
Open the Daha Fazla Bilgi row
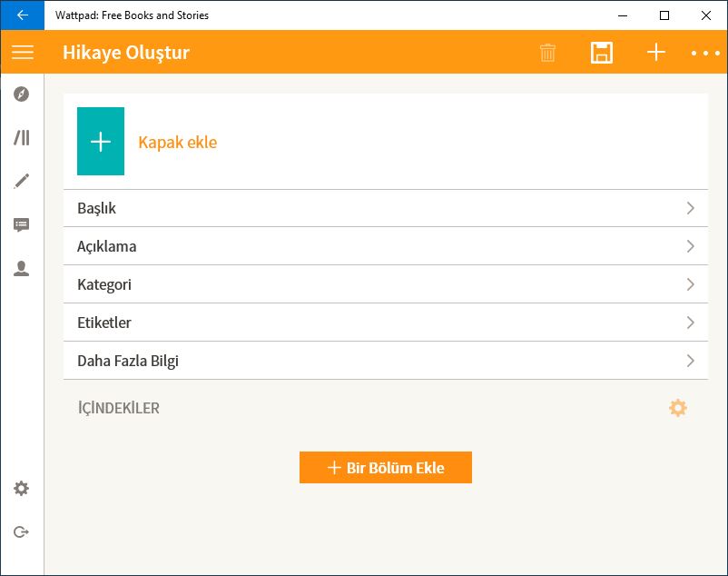386,361
